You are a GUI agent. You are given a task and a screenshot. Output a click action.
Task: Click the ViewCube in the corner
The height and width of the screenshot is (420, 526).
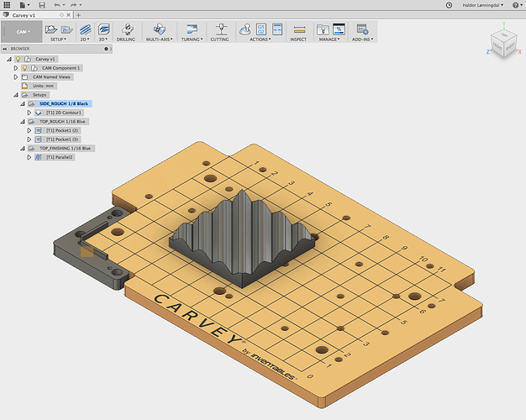pyautogui.click(x=503, y=45)
